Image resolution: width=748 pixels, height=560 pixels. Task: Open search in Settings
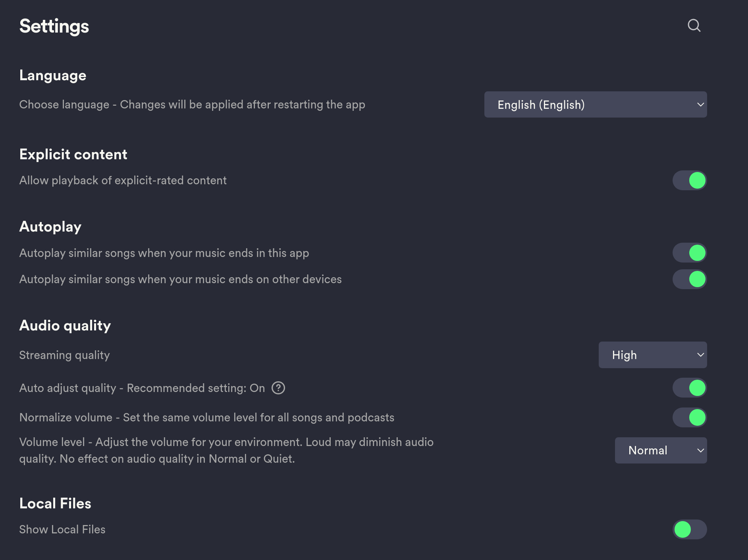click(695, 25)
